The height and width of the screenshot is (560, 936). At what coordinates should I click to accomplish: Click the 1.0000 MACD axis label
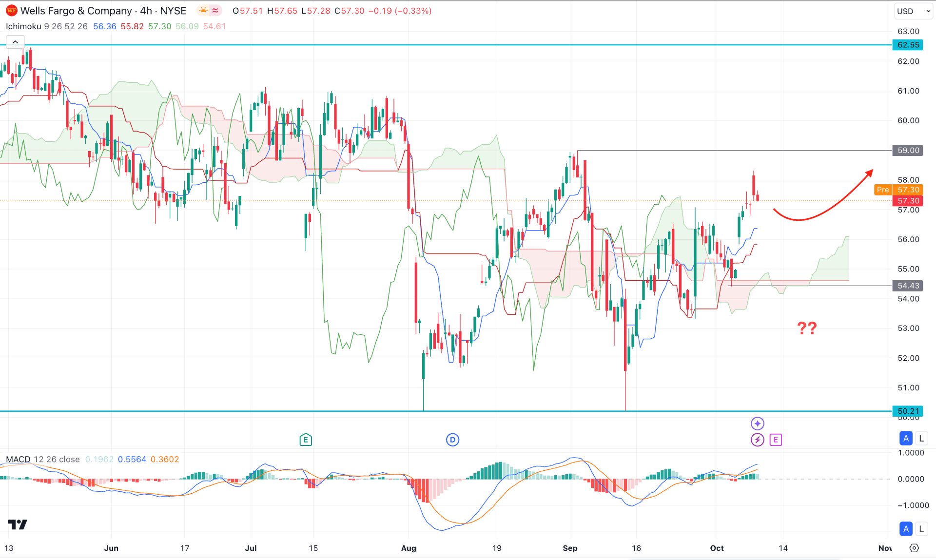[911, 452]
